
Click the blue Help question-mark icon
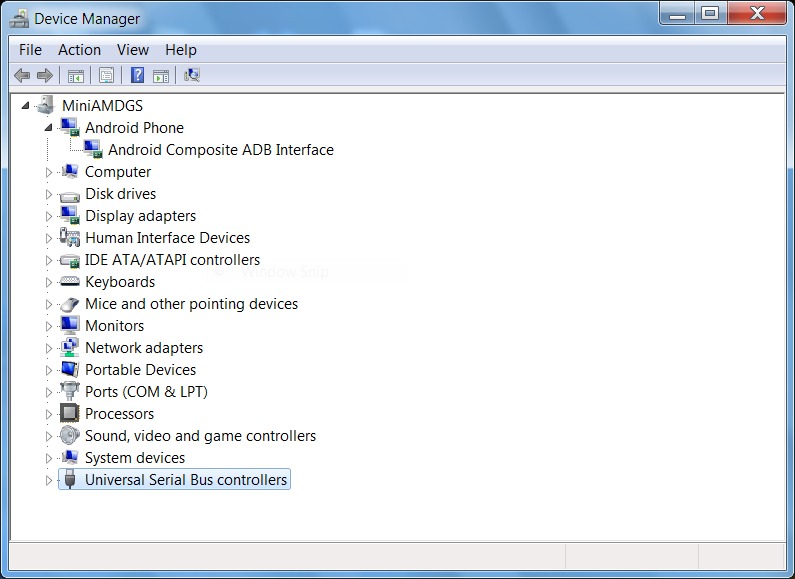tap(137, 75)
